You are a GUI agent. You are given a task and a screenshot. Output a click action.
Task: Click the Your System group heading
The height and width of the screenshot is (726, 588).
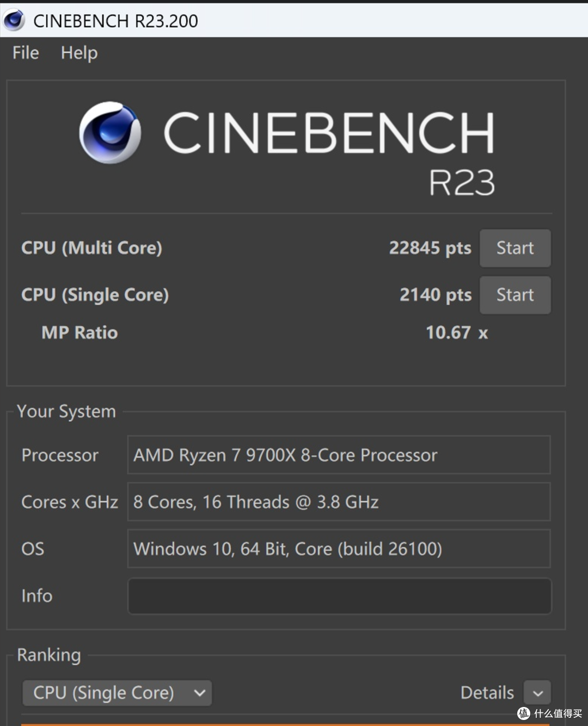coord(66,411)
